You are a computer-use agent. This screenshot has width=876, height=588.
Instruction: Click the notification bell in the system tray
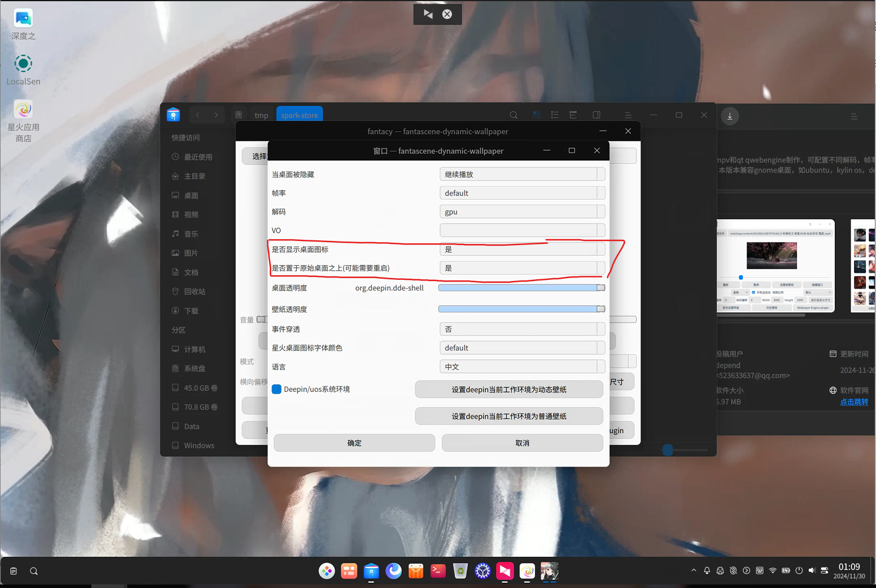coord(707,570)
